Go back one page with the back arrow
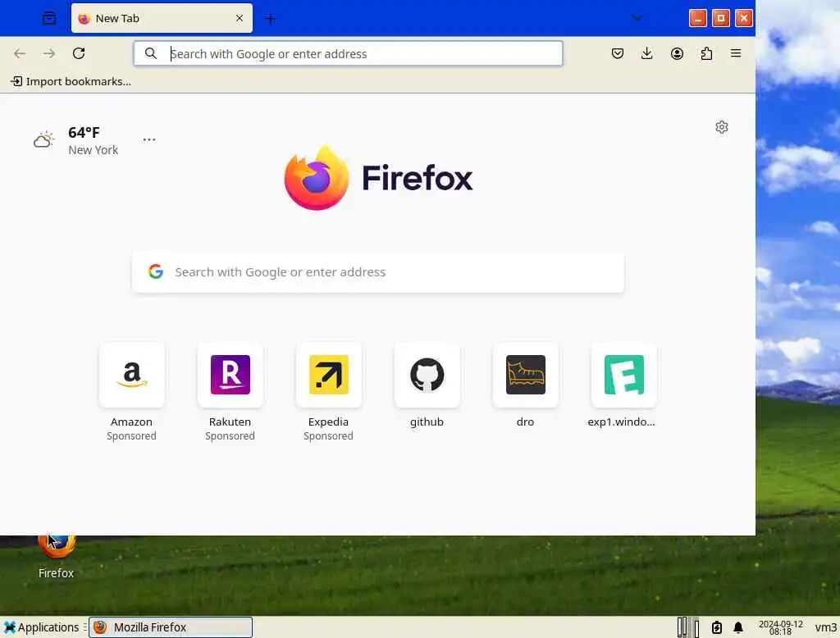Image resolution: width=840 pixels, height=638 pixels. [20, 53]
